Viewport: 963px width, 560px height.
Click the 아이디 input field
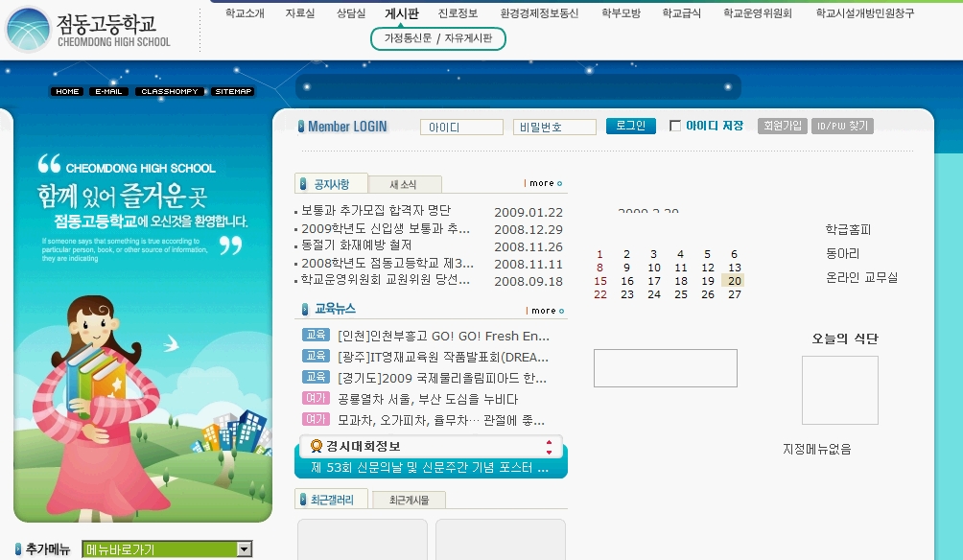461,127
